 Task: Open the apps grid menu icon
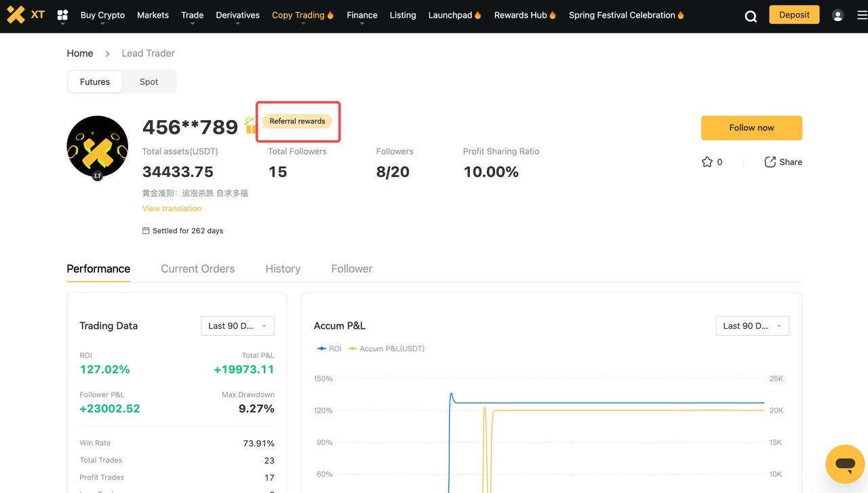pyautogui.click(x=62, y=15)
